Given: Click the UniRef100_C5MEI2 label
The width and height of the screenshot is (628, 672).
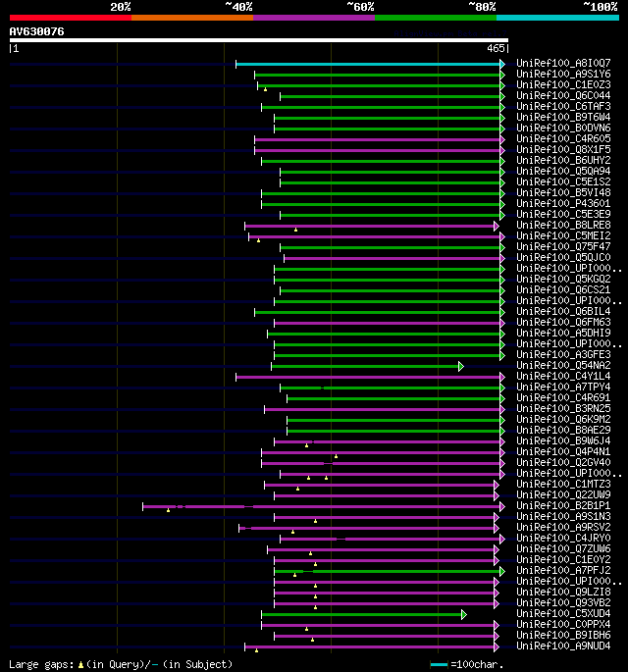Looking at the screenshot, I should [x=563, y=235].
